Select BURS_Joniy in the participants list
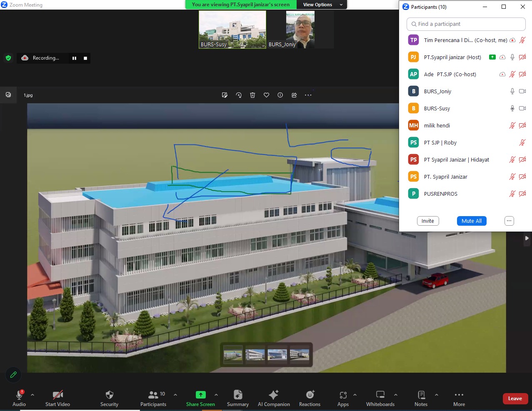This screenshot has width=532, height=411. point(437,91)
